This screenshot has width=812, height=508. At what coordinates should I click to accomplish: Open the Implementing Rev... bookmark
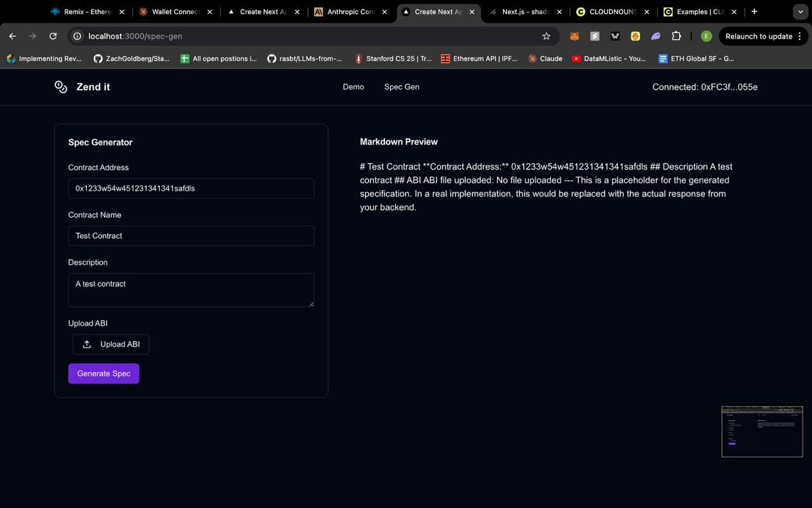point(44,58)
